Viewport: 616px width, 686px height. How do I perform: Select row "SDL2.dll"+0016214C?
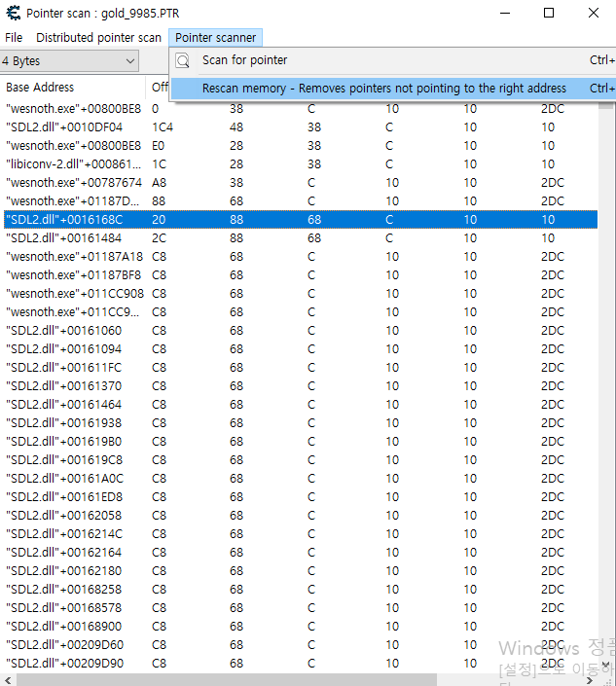point(301,534)
